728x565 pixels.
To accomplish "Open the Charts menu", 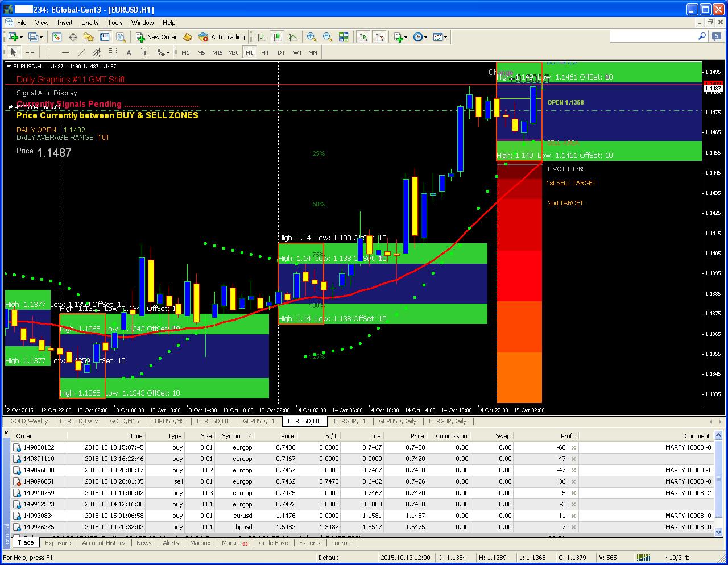I will (90, 23).
